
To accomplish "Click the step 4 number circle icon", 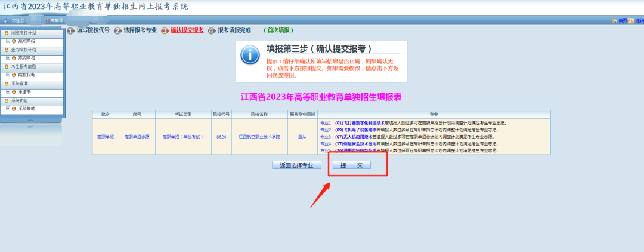I will [x=212, y=30].
